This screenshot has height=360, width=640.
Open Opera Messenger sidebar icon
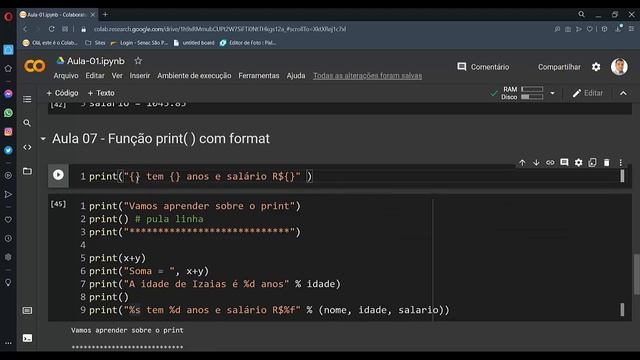(x=8, y=94)
